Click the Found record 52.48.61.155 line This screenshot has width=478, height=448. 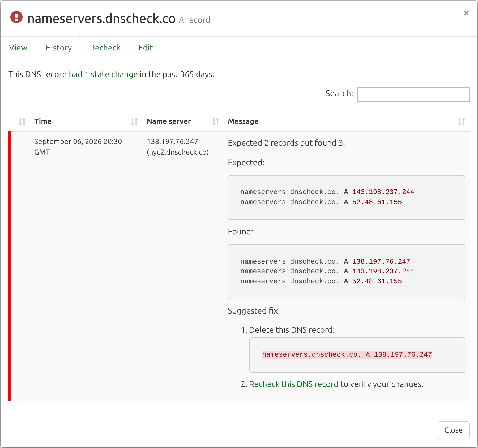[321, 281]
